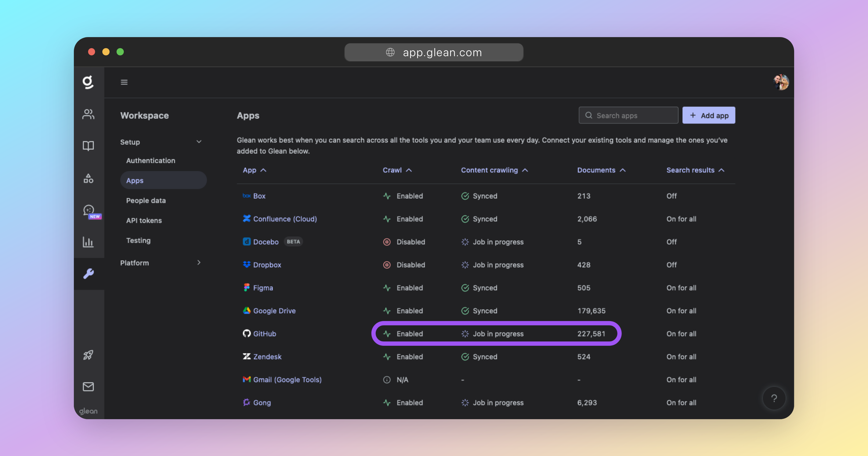
Task: Select the rocket launch sidebar icon
Action: coord(88,354)
